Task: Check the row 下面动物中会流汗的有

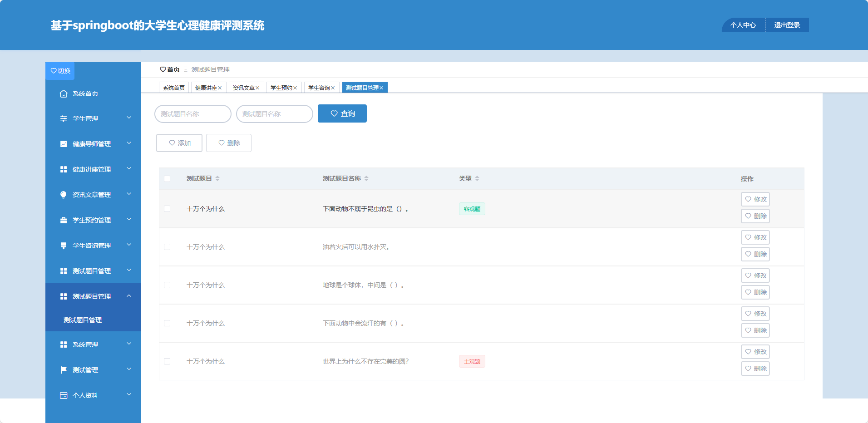Action: 167,323
